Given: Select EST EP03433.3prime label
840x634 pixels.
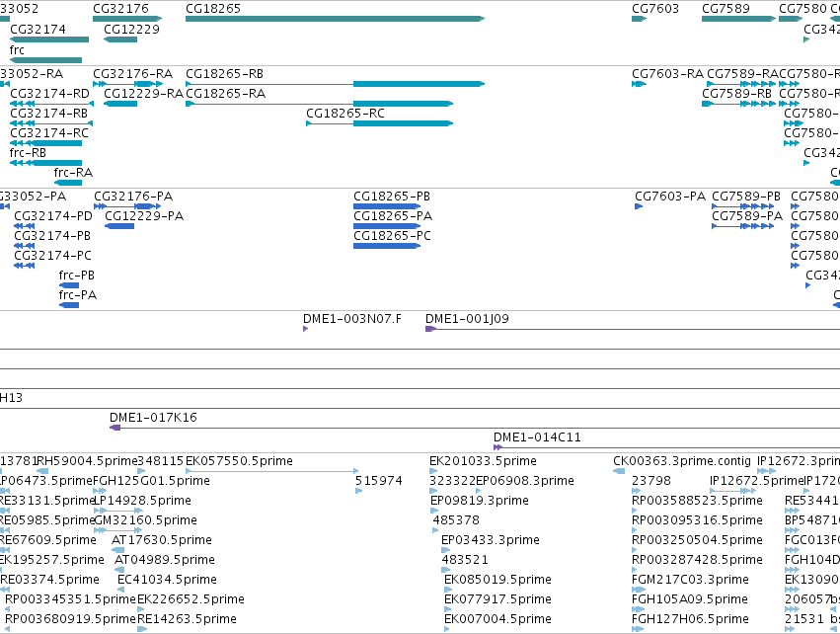Looking at the screenshot, I should [491, 539].
